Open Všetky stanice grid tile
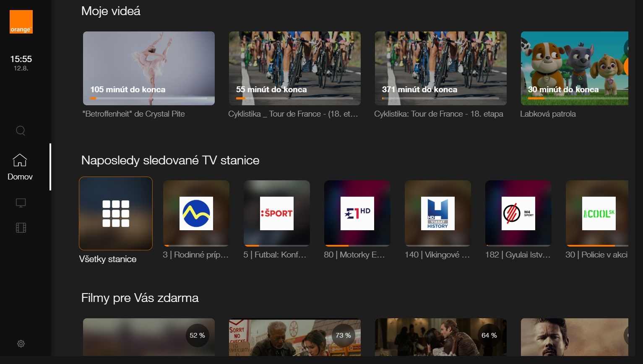The width and height of the screenshot is (643, 364). pos(116,213)
